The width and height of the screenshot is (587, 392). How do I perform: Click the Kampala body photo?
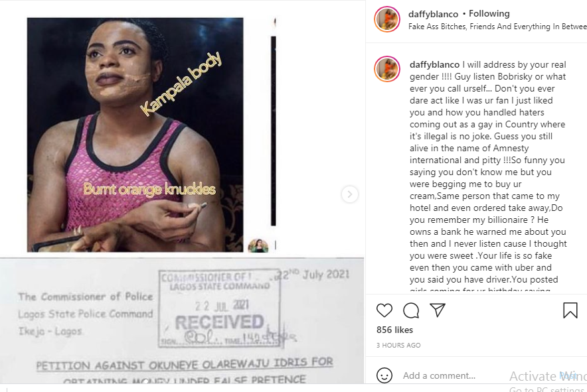(x=135, y=135)
